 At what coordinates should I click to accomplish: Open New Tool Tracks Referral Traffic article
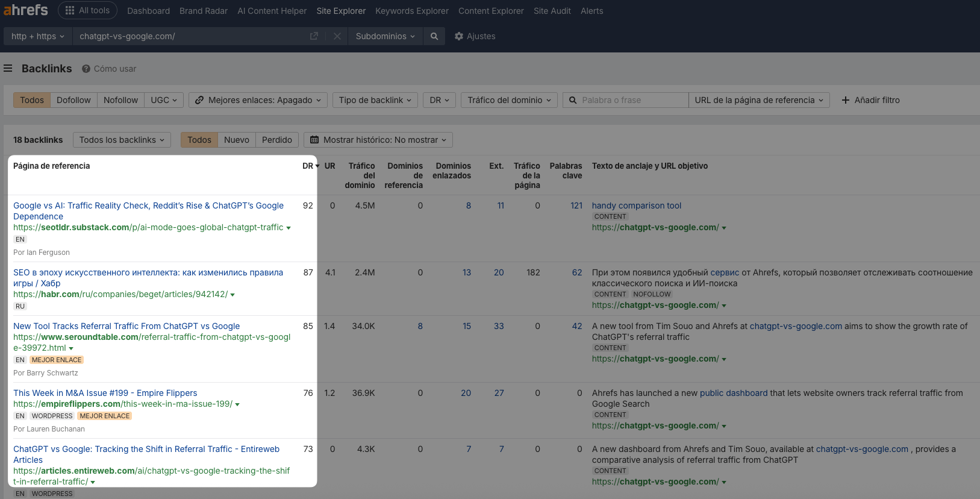pyautogui.click(x=126, y=326)
